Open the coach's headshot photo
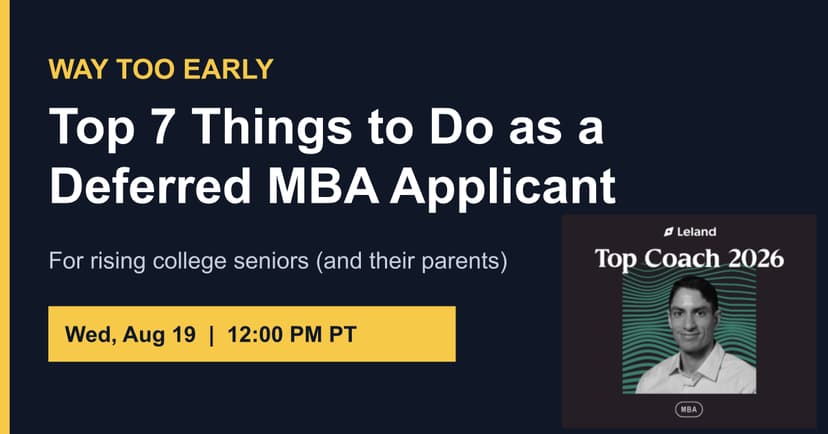 (697, 335)
